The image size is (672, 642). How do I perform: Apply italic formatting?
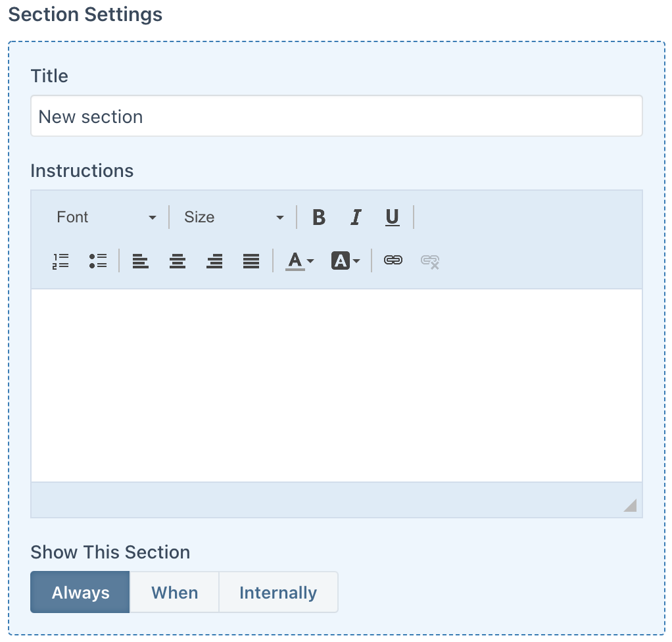click(355, 217)
